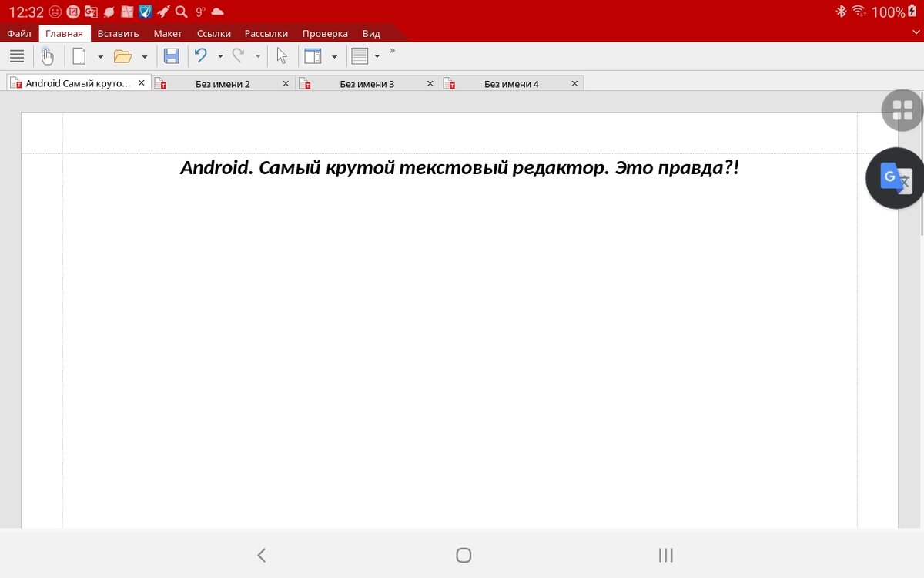
Task: Enable touch input mode
Action: pyautogui.click(x=47, y=55)
